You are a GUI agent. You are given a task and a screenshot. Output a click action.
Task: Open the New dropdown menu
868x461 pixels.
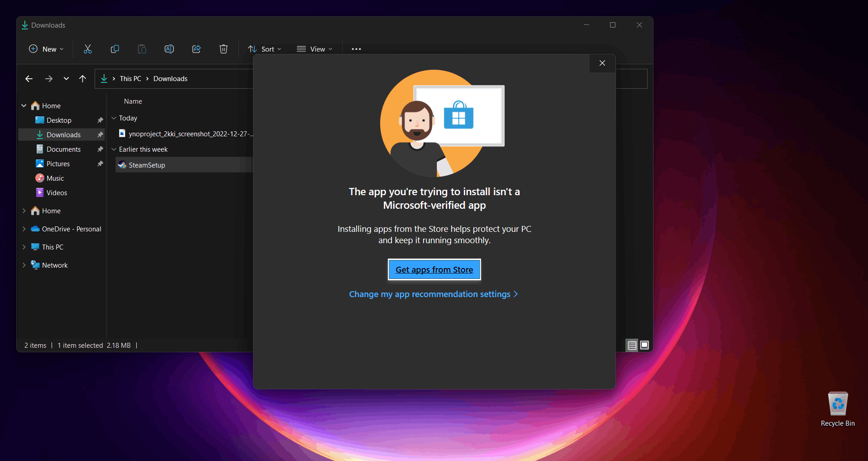click(46, 49)
